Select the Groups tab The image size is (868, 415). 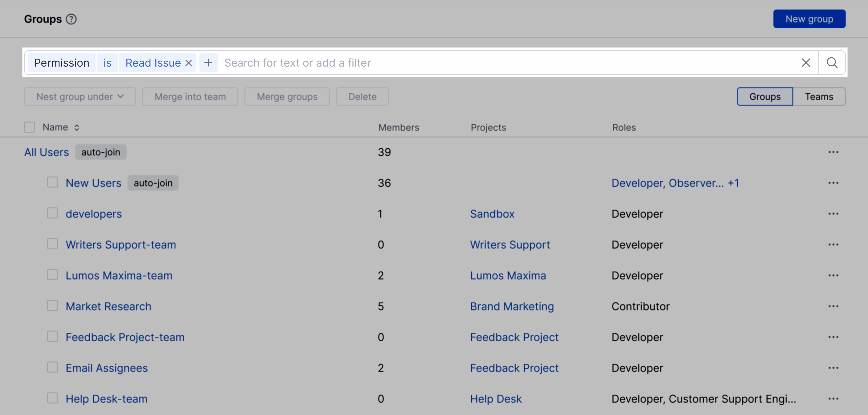[764, 97]
